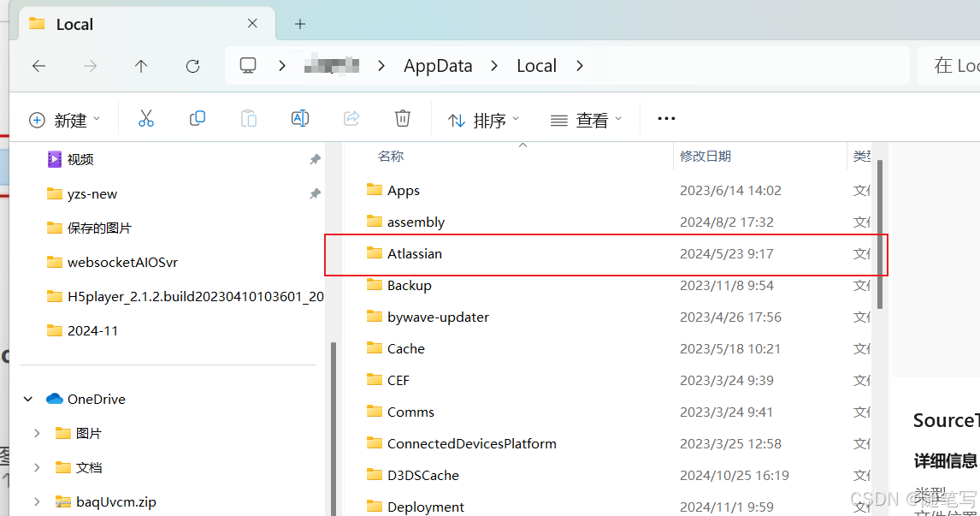Screen dimensions: 980x516
Task: Click date 2024/10/25 16:19 of D3DSCache
Action: [x=735, y=475]
